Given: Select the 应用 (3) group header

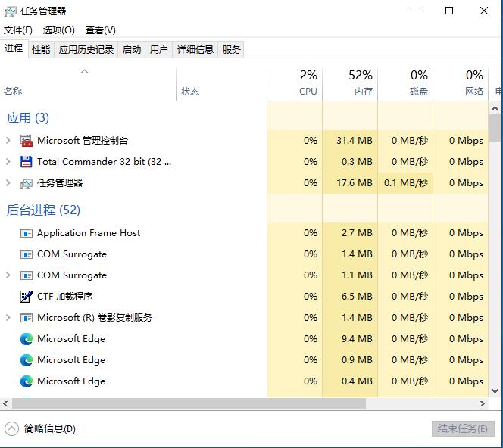Looking at the screenshot, I should point(28,118).
